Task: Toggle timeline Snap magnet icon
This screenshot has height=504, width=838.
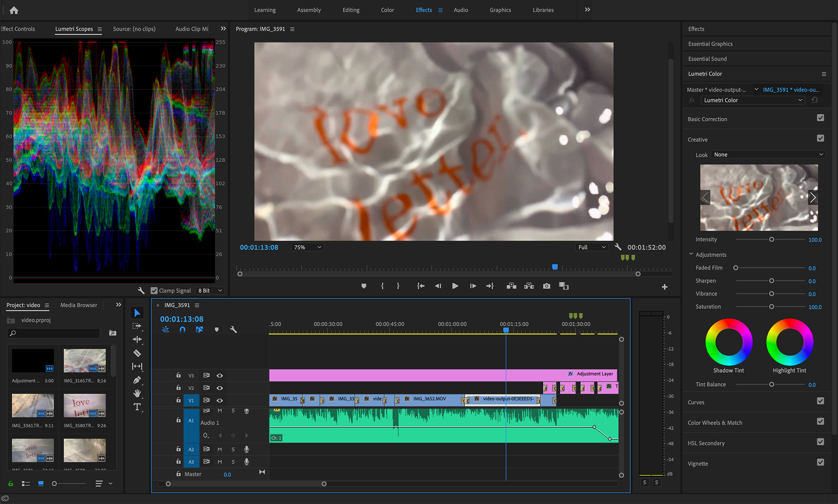Action: (182, 330)
